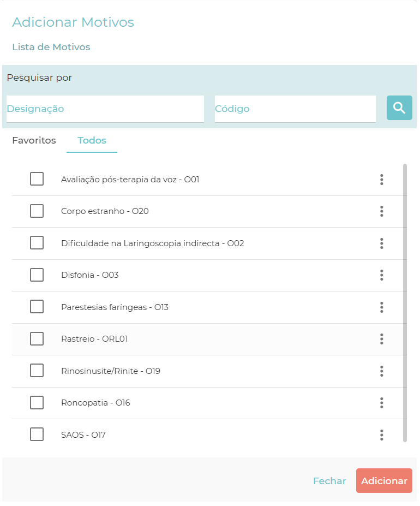Focus the Designação search field
420x506 pixels.
(x=105, y=109)
